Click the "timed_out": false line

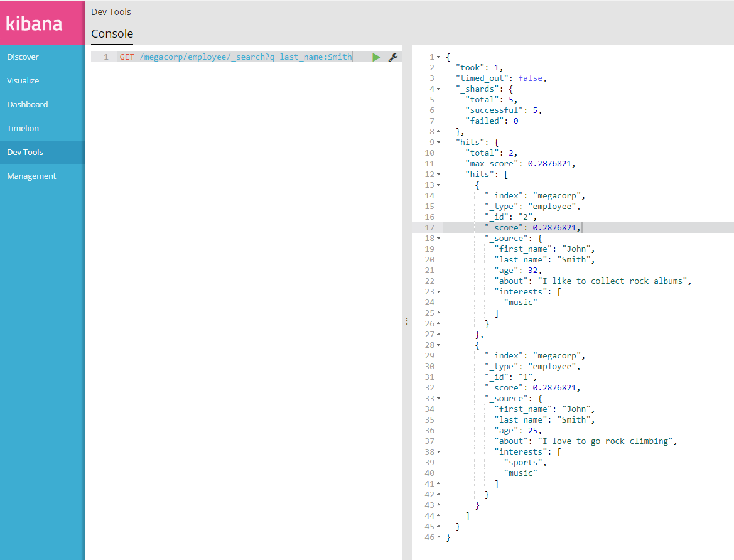point(501,78)
